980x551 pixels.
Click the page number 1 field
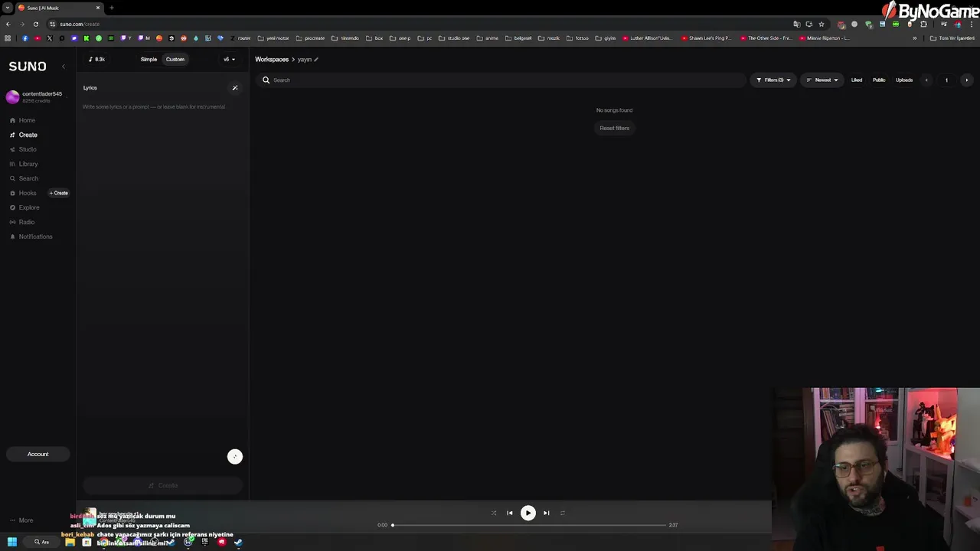pyautogui.click(x=946, y=80)
